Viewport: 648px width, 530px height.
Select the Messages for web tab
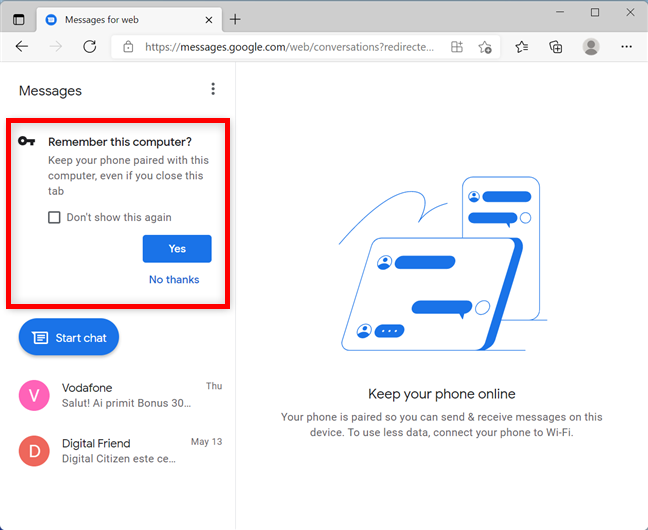pyautogui.click(x=129, y=19)
